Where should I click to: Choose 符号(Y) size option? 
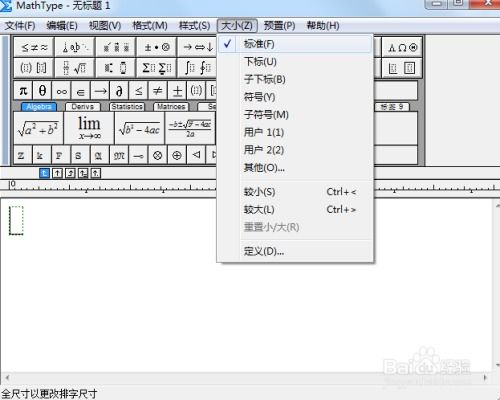[295, 97]
